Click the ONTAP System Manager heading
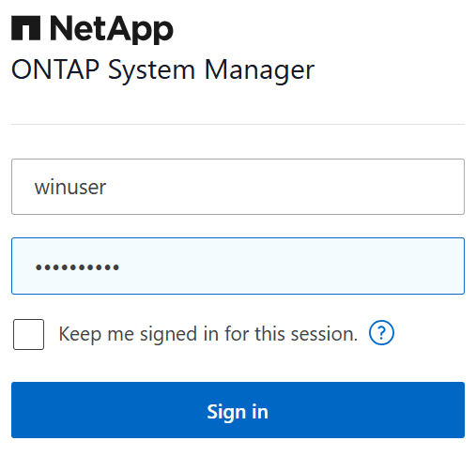The image size is (476, 456). click(x=162, y=70)
